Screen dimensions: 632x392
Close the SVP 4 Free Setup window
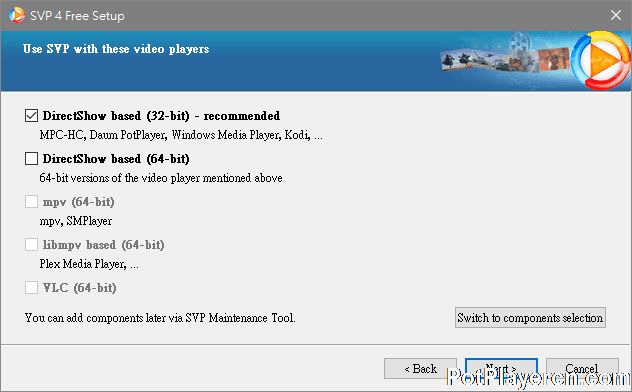[x=615, y=15]
